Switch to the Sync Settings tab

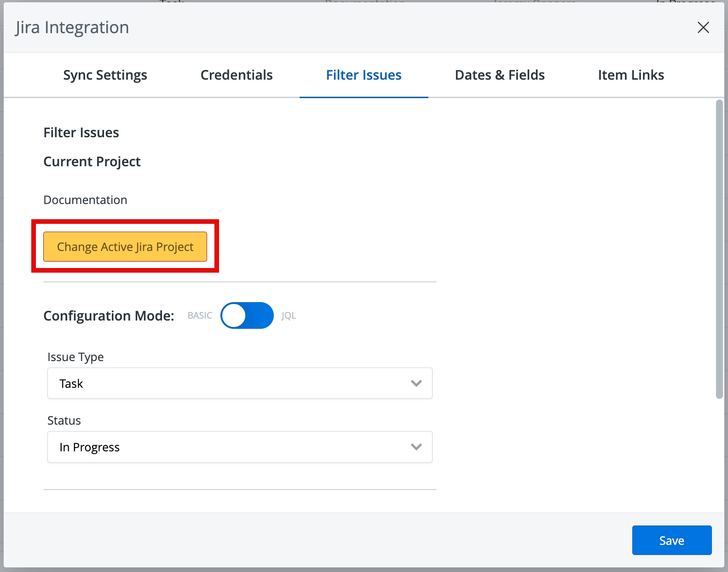tap(105, 75)
